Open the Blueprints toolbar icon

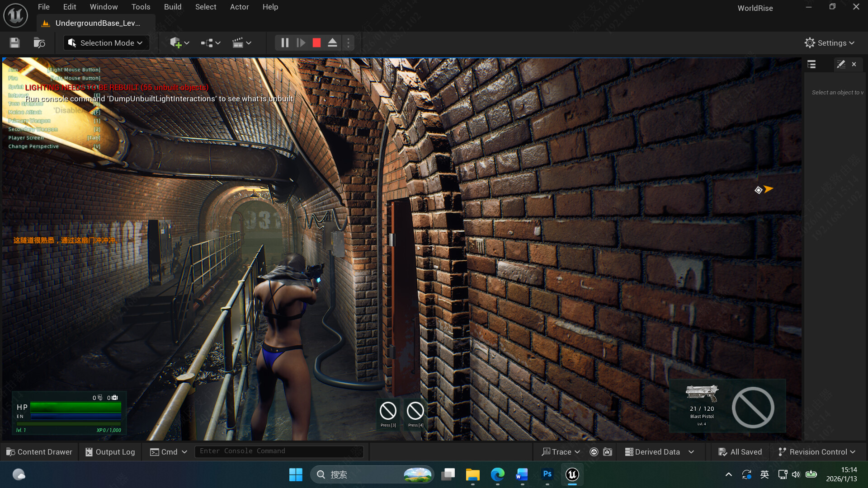(206, 42)
